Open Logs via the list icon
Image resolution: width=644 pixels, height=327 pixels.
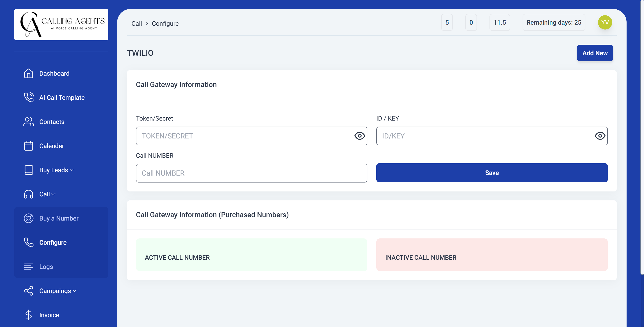pos(28,267)
